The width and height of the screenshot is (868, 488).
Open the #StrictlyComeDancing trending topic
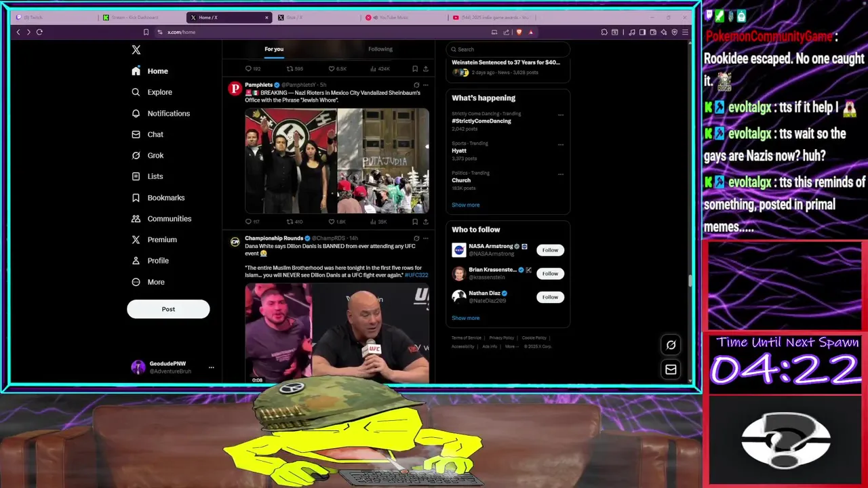tap(481, 121)
